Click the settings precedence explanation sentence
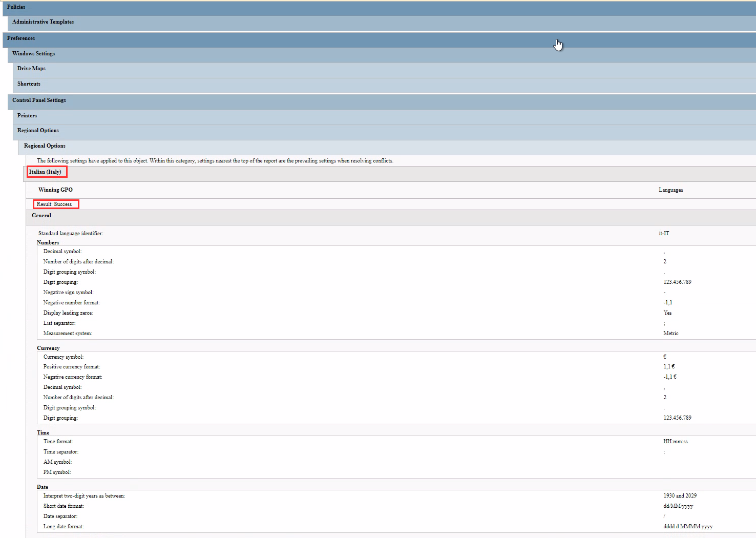The width and height of the screenshot is (756, 538). tap(215, 161)
